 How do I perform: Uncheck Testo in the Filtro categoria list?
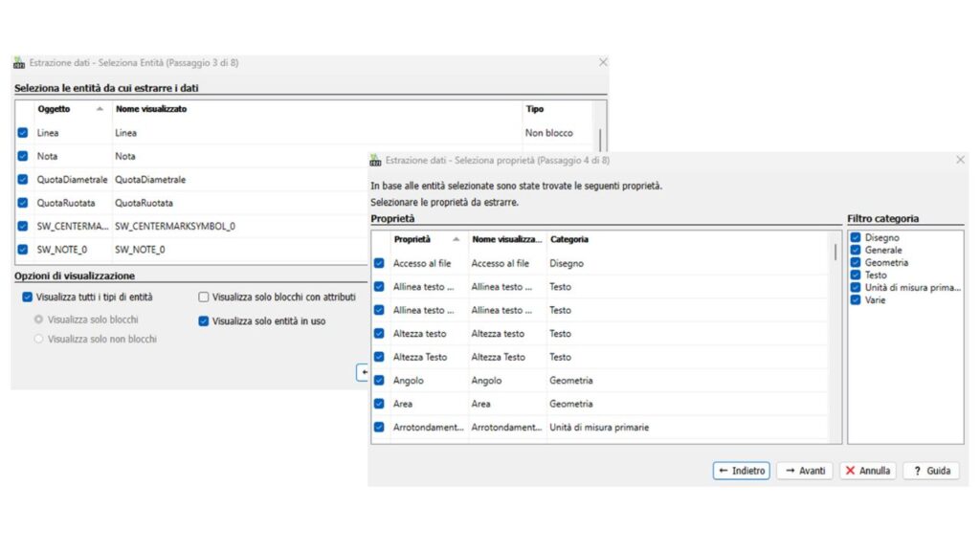coord(855,275)
